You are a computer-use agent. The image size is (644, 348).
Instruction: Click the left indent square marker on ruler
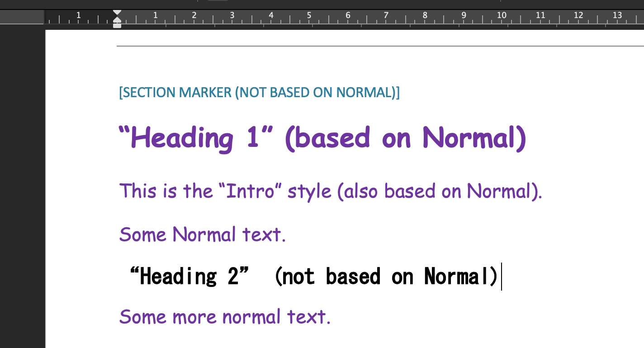pyautogui.click(x=117, y=26)
